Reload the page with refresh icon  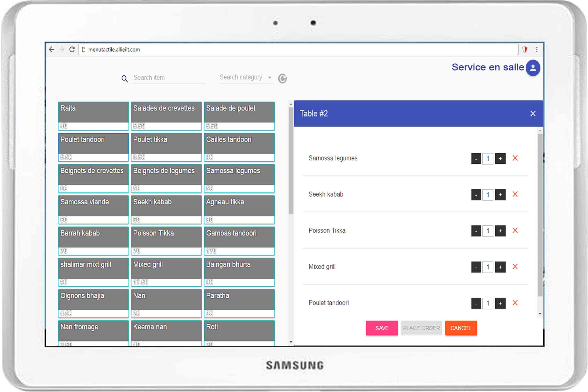point(72,49)
